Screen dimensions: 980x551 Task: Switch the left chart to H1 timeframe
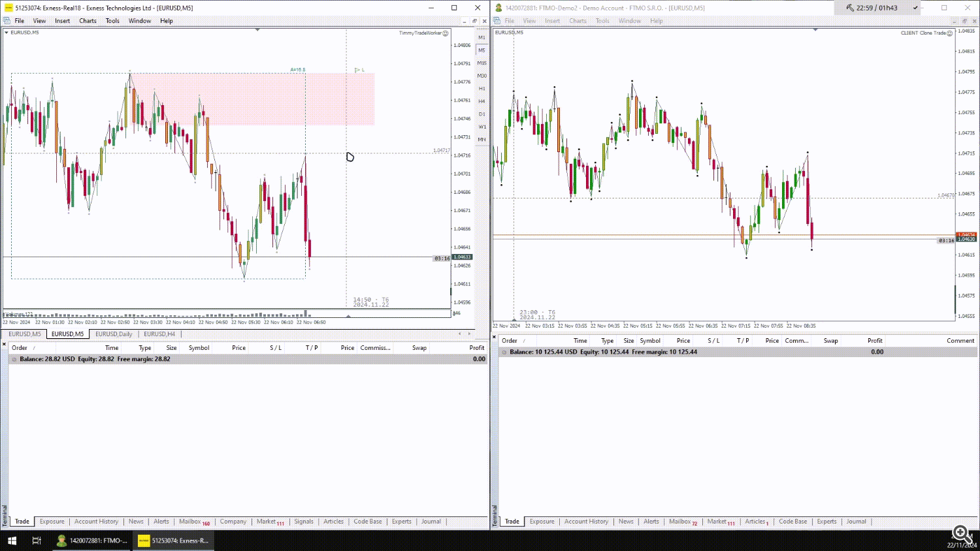click(x=482, y=88)
